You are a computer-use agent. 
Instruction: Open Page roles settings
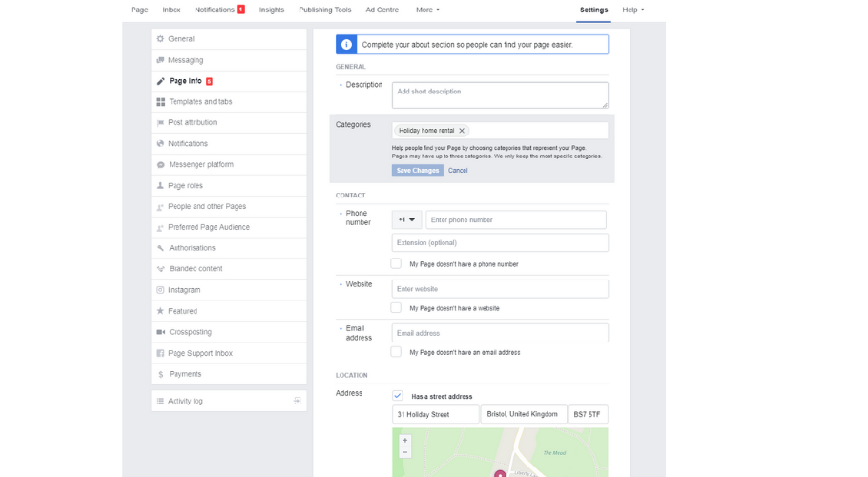click(229, 185)
